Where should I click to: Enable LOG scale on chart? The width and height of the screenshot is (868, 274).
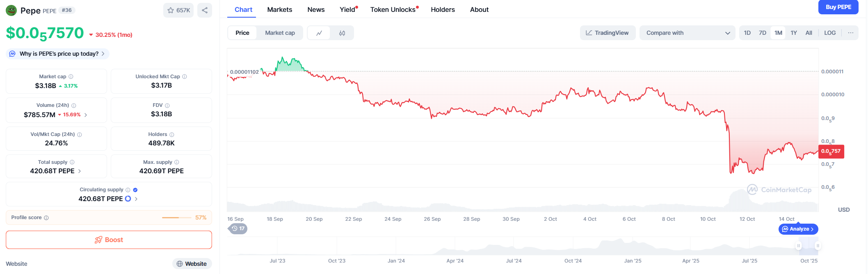point(829,33)
